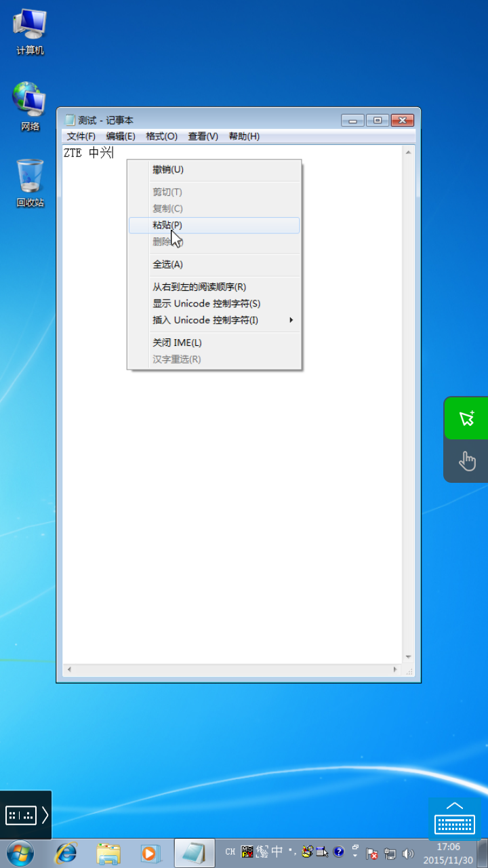Click the horizontal scrollbar left arrow
488x868 pixels.
68,670
